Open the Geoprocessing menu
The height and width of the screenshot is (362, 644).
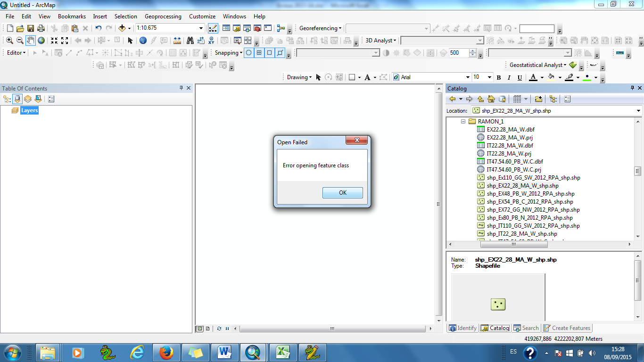pos(163,16)
